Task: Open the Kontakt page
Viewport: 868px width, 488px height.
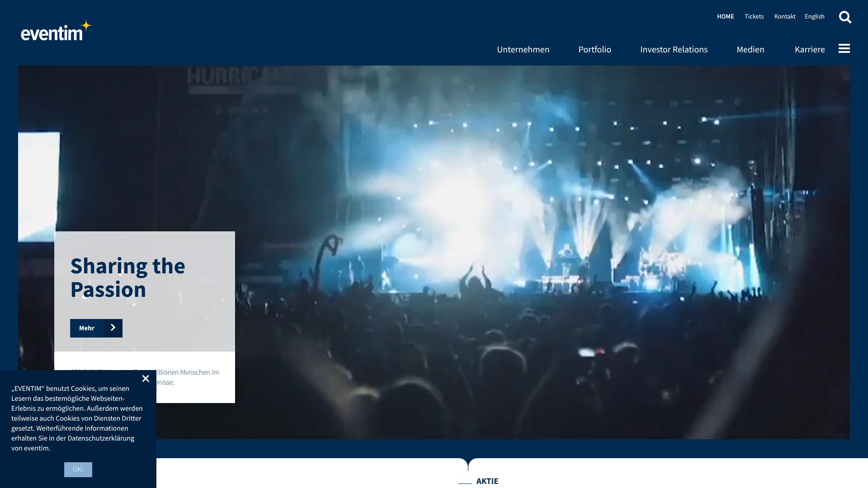Action: pos(784,16)
